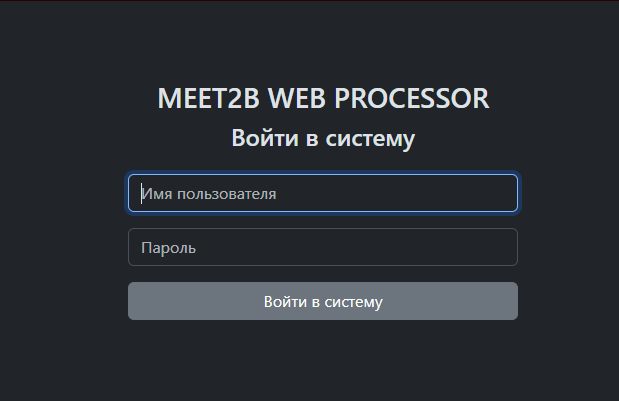Click the second input field of the form
The width and height of the screenshot is (619, 401).
coord(322,247)
